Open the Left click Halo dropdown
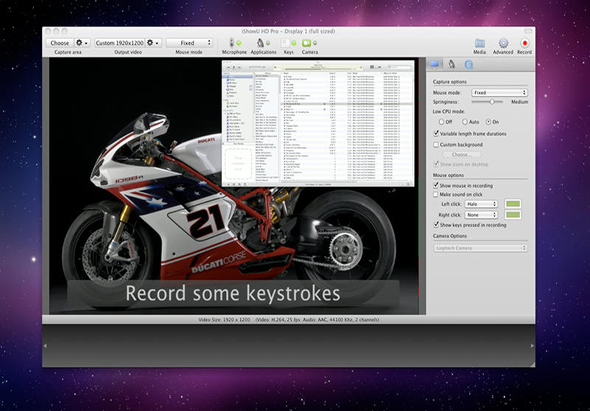 tap(481, 204)
